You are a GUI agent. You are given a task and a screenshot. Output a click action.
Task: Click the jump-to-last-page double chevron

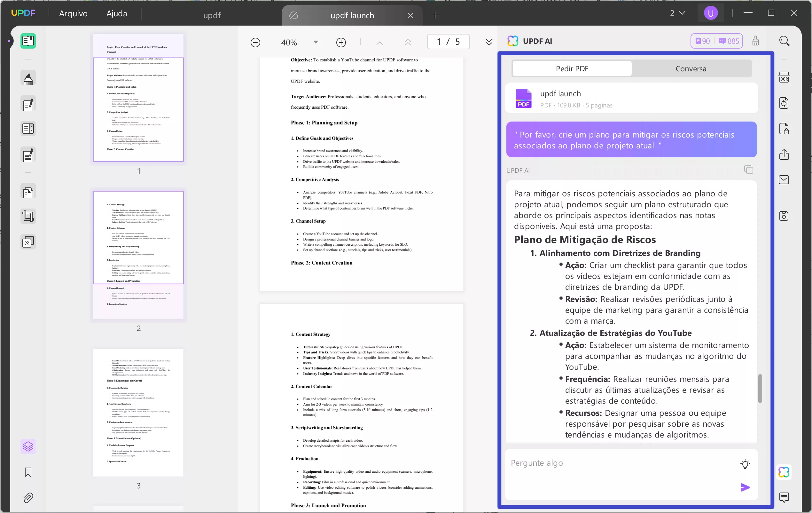coord(488,42)
